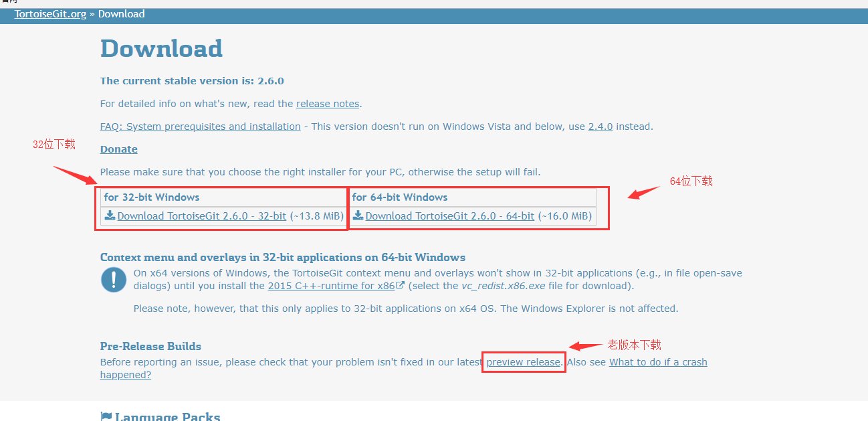
Task: Click the 'Pre-Release Builds' heading
Action: point(150,346)
